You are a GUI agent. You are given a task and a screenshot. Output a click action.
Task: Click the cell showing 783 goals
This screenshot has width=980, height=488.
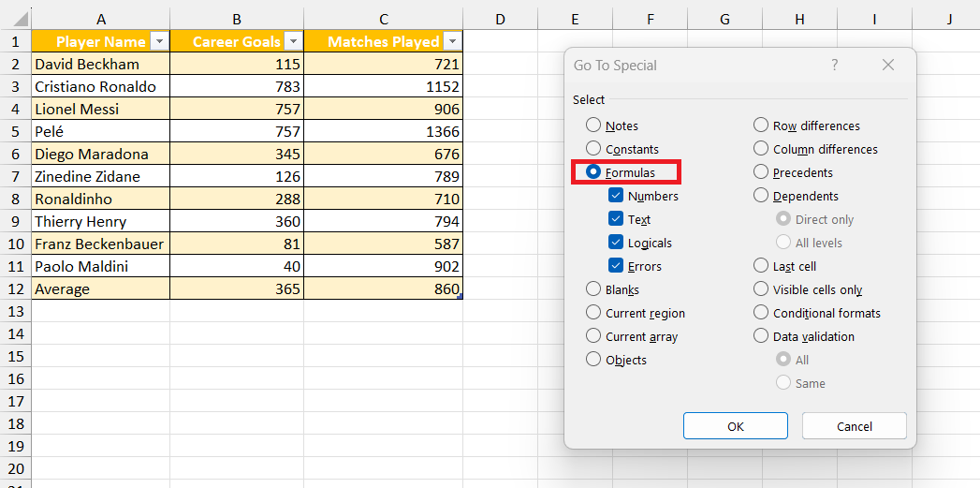pyautogui.click(x=237, y=86)
